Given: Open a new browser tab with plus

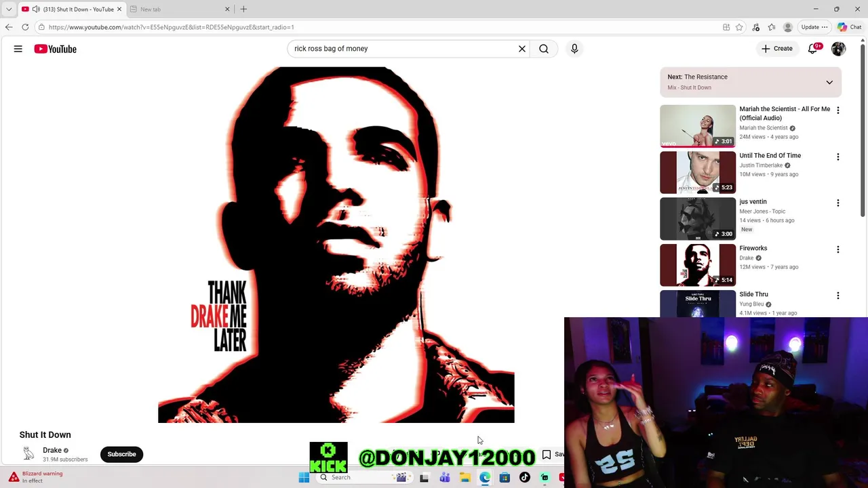Looking at the screenshot, I should (x=243, y=9).
